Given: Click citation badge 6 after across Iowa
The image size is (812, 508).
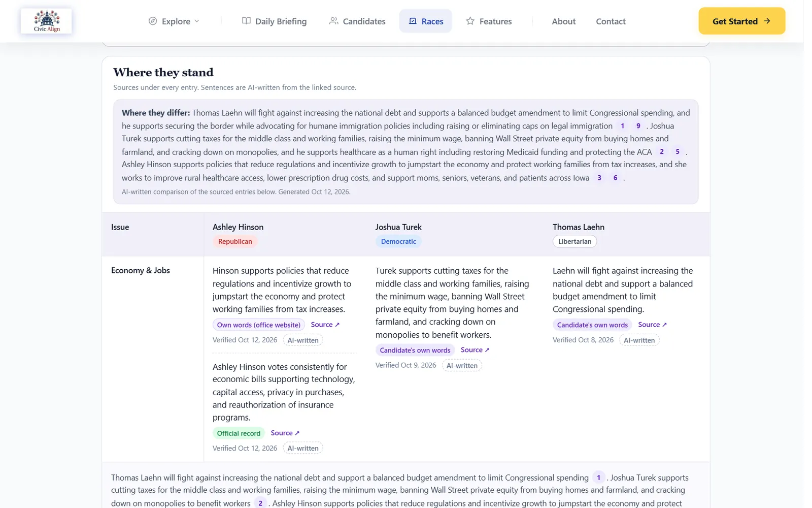Looking at the screenshot, I should 615,178.
